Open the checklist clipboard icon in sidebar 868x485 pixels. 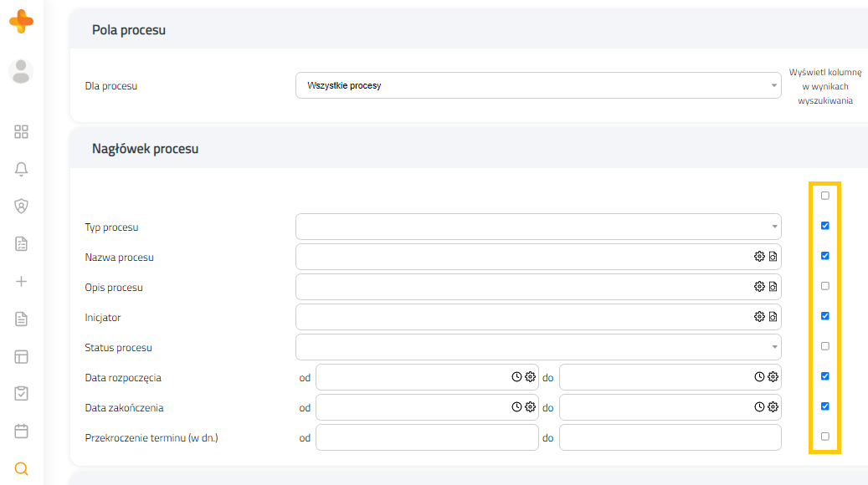[x=21, y=394]
